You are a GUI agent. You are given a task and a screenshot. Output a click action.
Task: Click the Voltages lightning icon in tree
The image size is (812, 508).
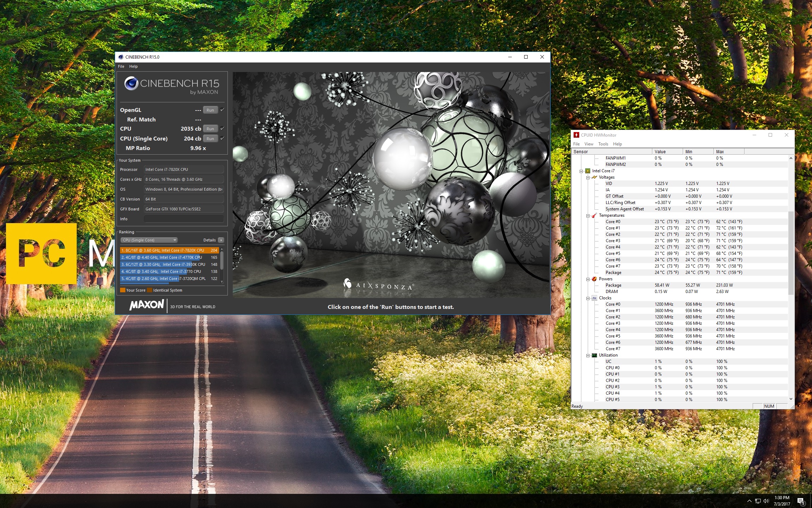(x=594, y=177)
